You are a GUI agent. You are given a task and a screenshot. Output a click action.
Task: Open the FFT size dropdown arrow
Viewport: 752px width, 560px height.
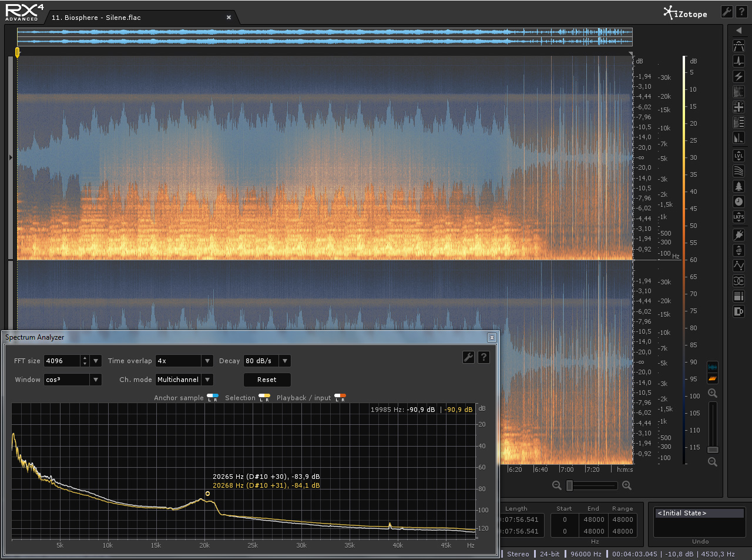(96, 361)
